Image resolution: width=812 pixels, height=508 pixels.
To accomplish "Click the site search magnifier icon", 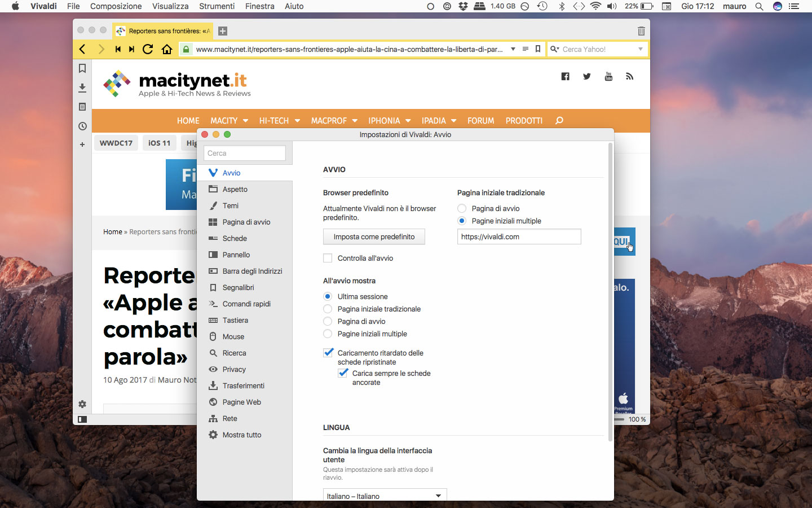I will tap(559, 120).
